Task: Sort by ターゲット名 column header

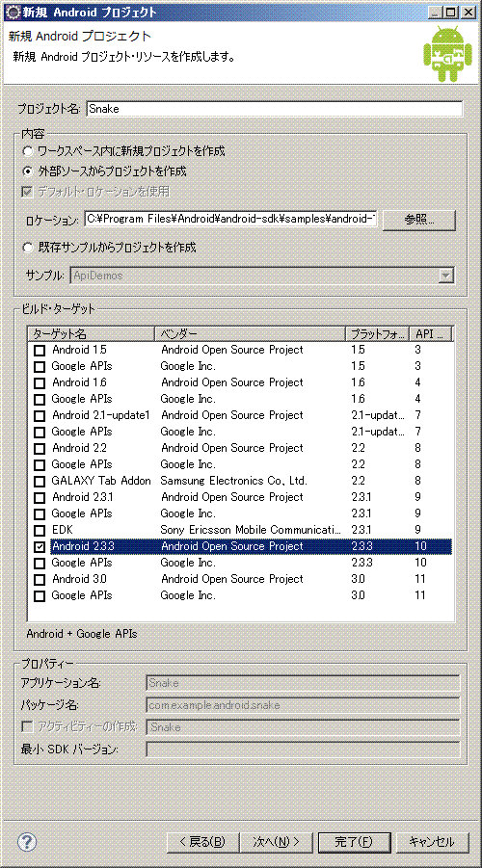Action: 91,333
